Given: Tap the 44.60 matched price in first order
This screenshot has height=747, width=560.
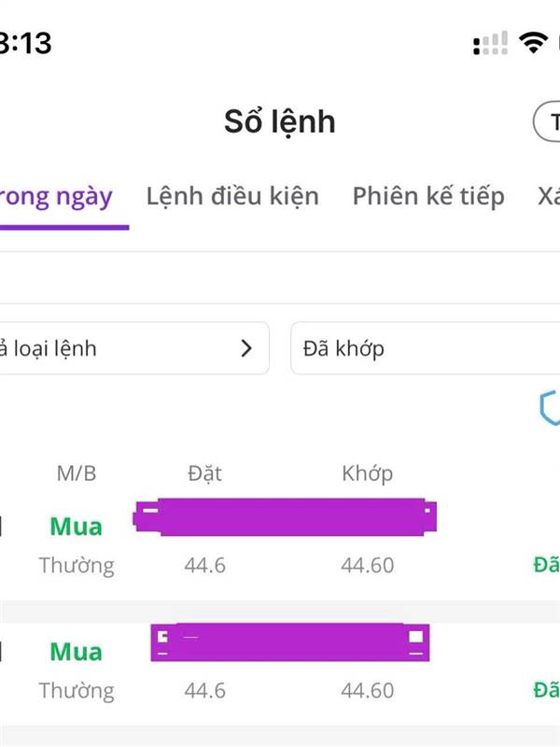Looking at the screenshot, I should coord(367,565).
